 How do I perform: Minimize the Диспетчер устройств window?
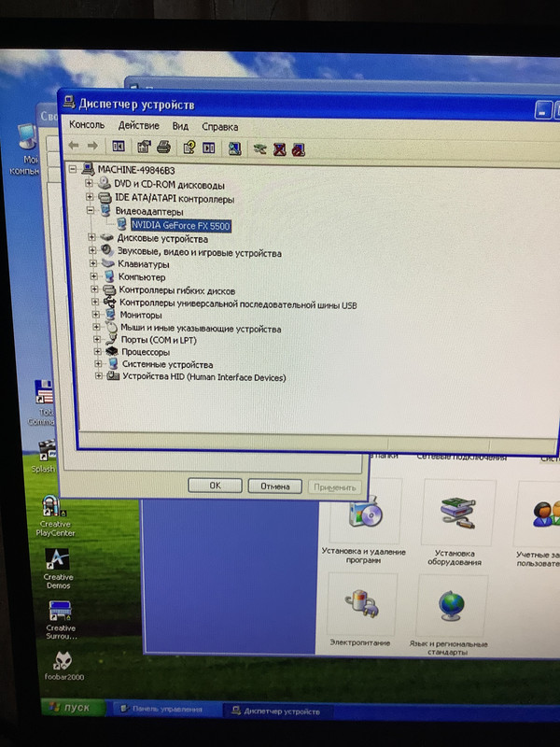coord(542,110)
